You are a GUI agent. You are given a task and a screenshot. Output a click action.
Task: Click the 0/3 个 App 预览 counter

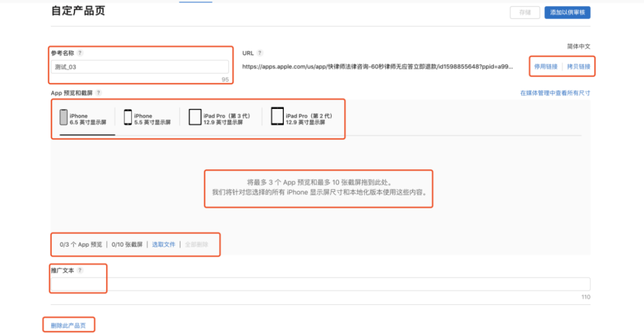[x=81, y=244]
